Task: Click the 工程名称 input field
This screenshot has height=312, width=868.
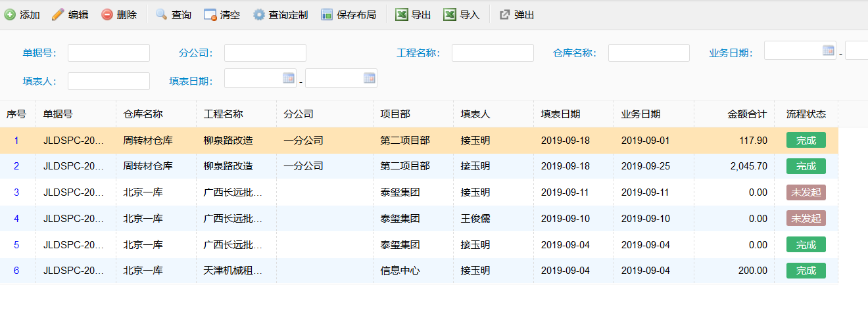Action: click(493, 53)
